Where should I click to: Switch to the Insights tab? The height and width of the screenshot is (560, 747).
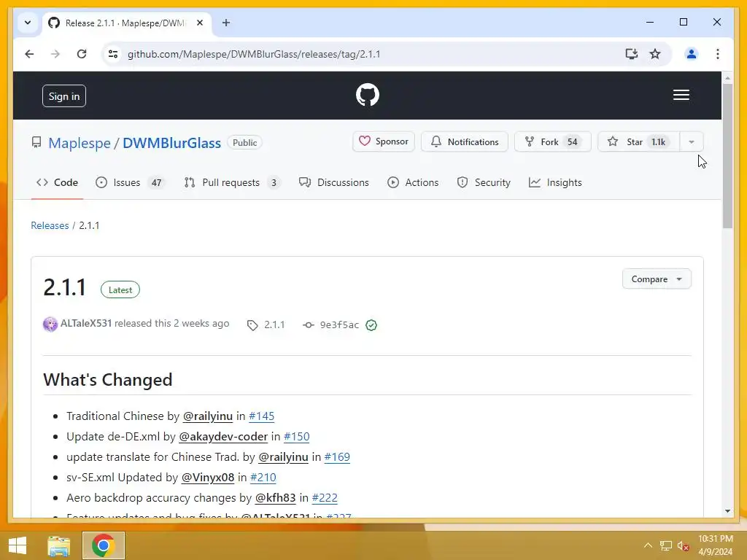click(555, 182)
